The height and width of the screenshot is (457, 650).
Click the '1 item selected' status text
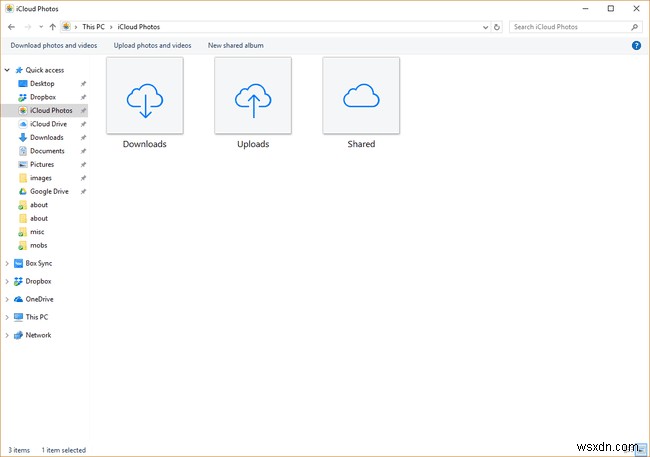tap(64, 450)
